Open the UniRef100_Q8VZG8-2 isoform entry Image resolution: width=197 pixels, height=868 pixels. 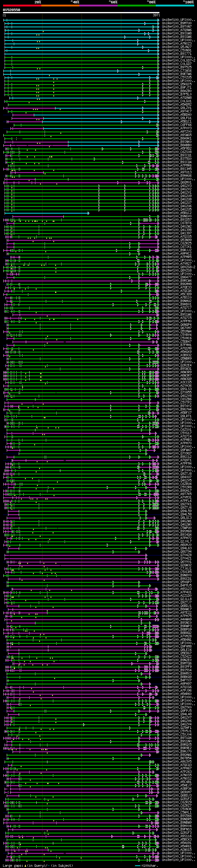point(179,267)
